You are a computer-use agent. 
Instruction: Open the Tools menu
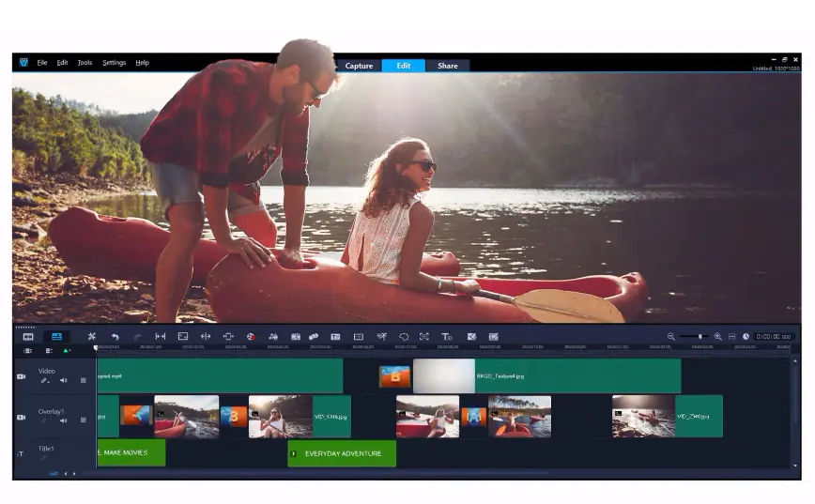click(85, 63)
